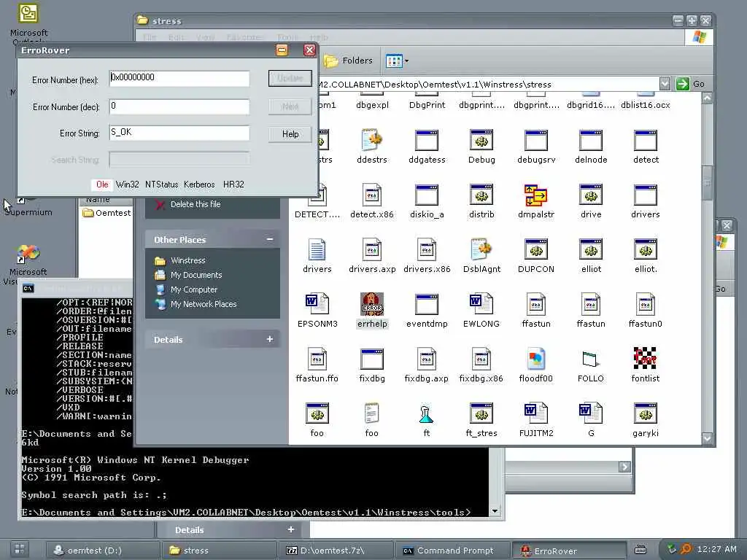Select the ffastun.ffo file

tap(317, 359)
